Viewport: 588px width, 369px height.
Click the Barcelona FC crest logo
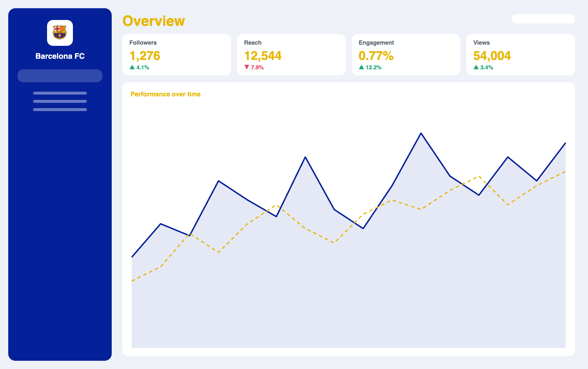tap(60, 33)
